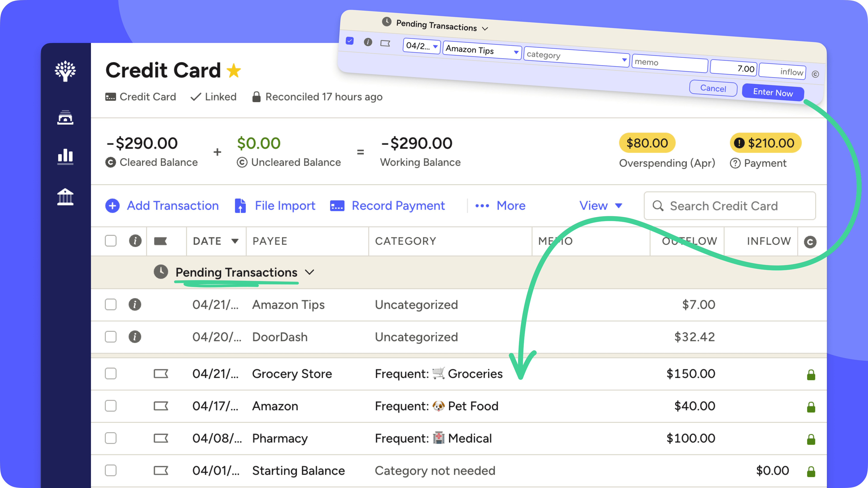Click the green lock on Amazon row
The width and height of the screenshot is (868, 488).
[811, 407]
